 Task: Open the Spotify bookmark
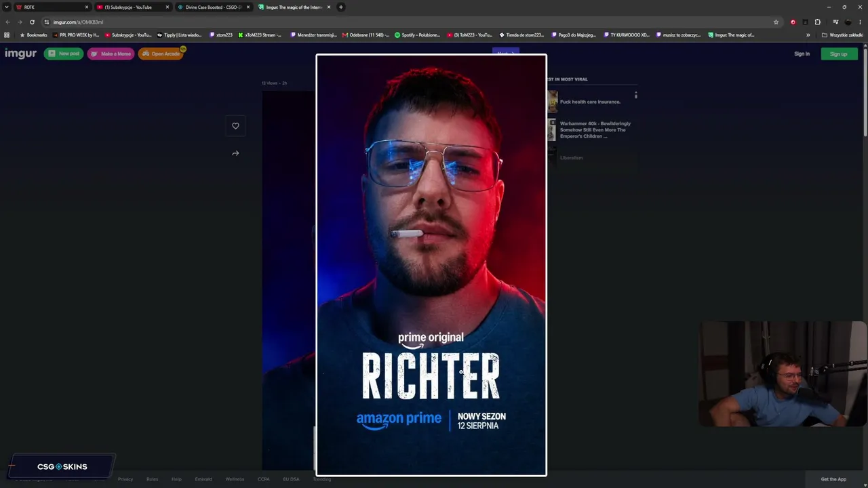point(418,35)
